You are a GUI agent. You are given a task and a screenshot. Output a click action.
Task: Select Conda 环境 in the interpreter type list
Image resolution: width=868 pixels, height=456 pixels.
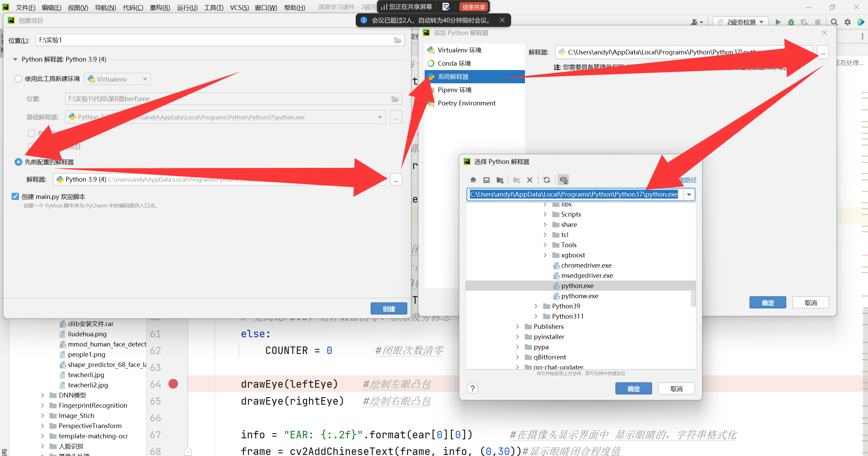click(454, 63)
